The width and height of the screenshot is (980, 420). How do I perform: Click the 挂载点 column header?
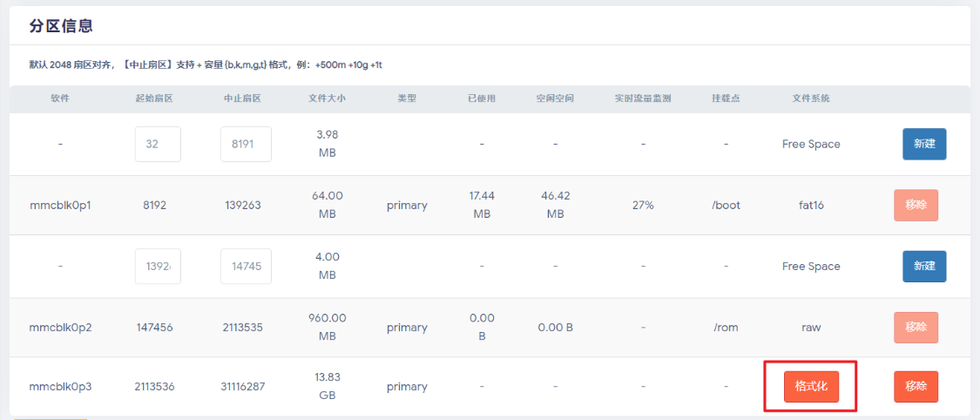pyautogui.click(x=726, y=98)
